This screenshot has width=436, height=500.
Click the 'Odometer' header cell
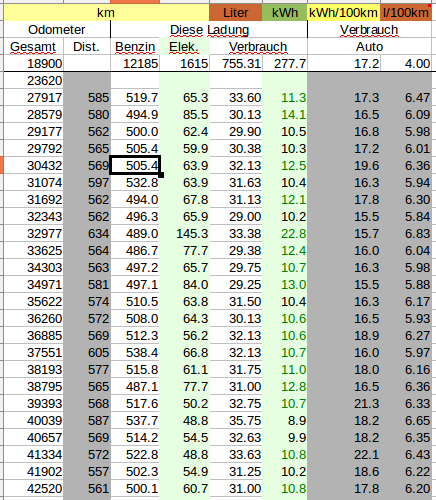57,30
